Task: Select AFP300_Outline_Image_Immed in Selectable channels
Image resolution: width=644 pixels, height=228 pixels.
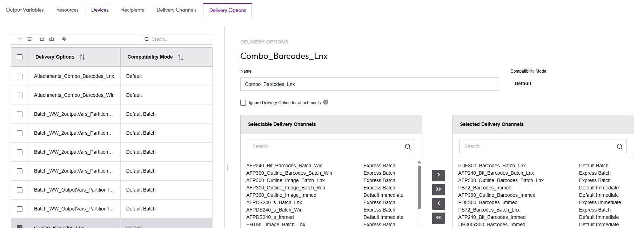Action: coord(281,195)
